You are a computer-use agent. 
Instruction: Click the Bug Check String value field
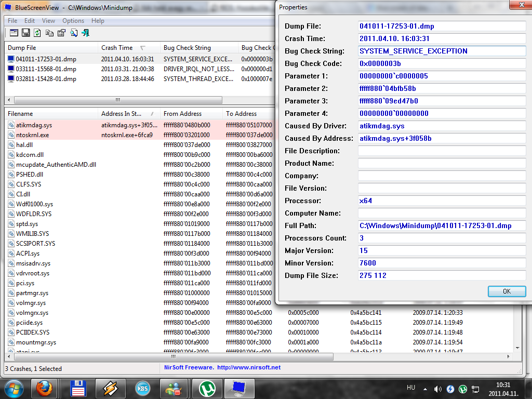click(x=442, y=51)
